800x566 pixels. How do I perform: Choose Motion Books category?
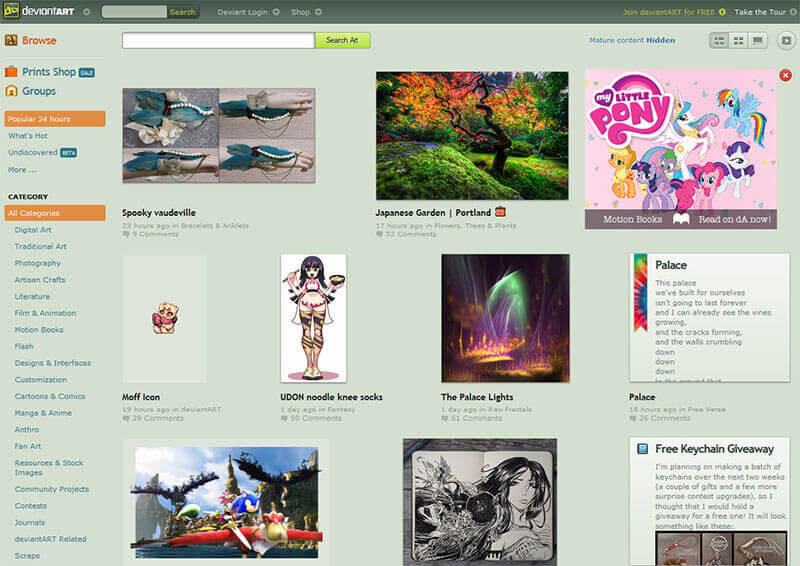coord(39,330)
